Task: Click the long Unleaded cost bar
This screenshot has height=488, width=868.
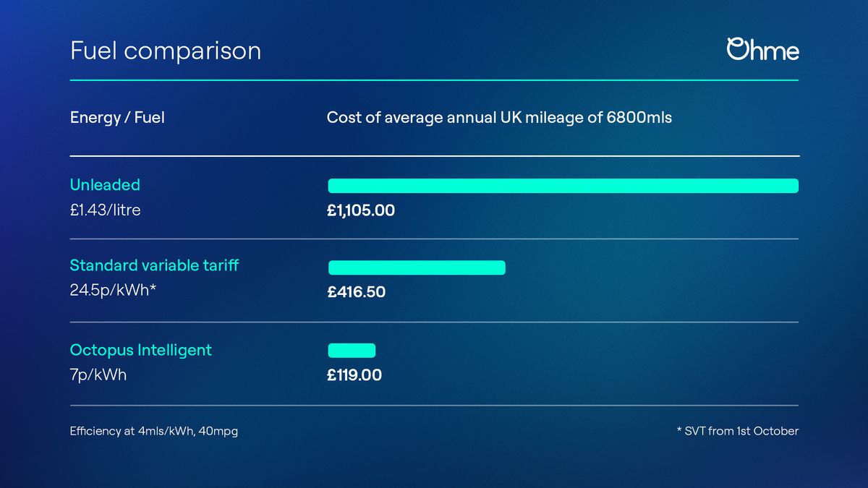Action: point(563,186)
